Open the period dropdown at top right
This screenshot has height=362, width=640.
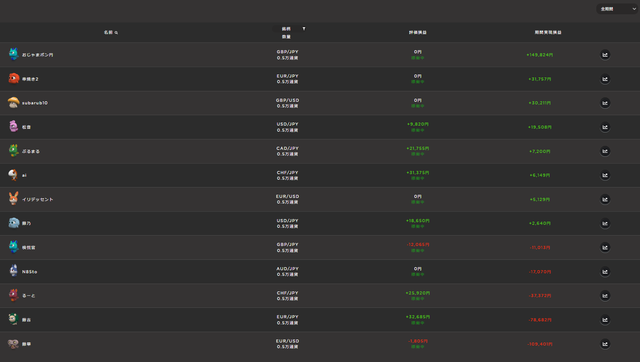pos(617,9)
